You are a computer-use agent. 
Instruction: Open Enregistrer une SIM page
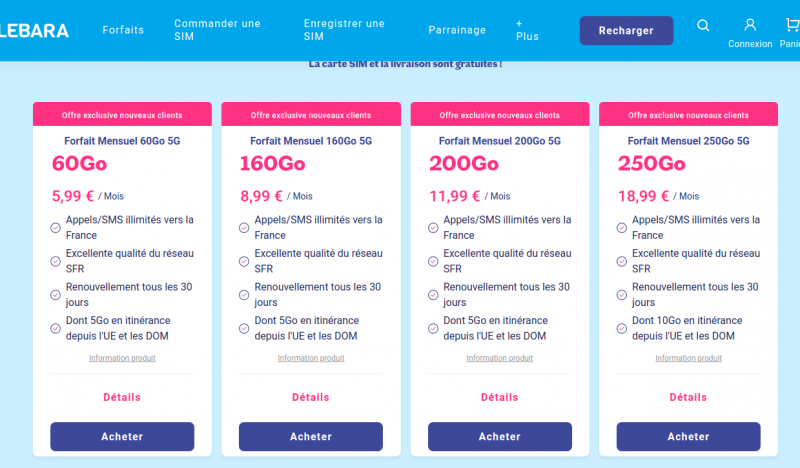coord(344,30)
